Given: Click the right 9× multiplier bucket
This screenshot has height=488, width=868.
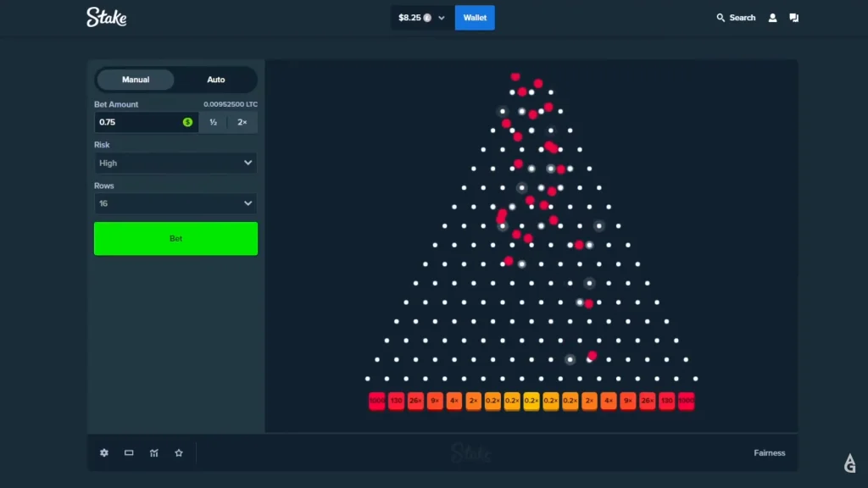Looking at the screenshot, I should coord(628,401).
